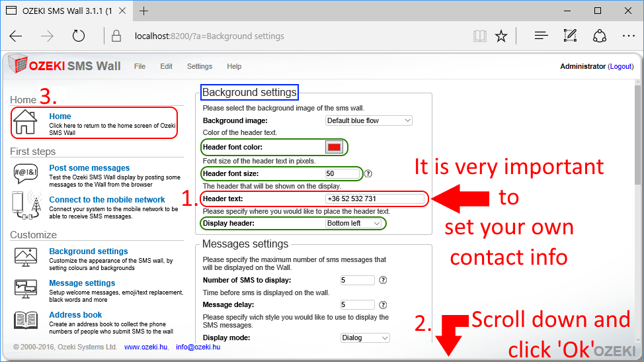Viewport: 644px width, 362px height.
Task: Click help icon next to Message delay
Action: (x=383, y=305)
